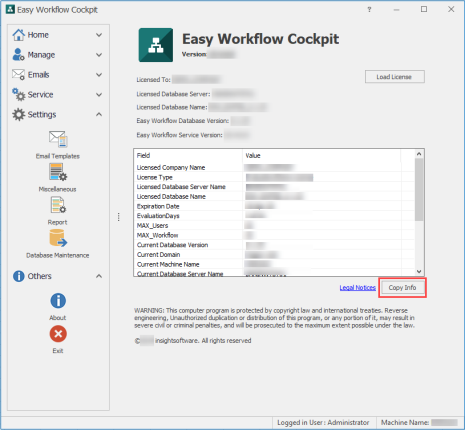Select the Settings menu label

click(x=42, y=115)
